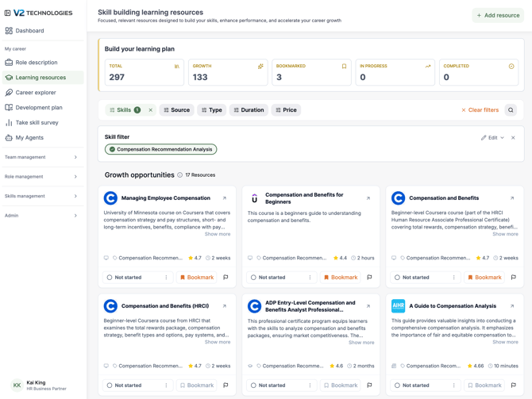This screenshot has height=399, width=532.
Task: Click the Udemy logo on Compensation and Benefits for Beginners
Action: [x=254, y=198]
